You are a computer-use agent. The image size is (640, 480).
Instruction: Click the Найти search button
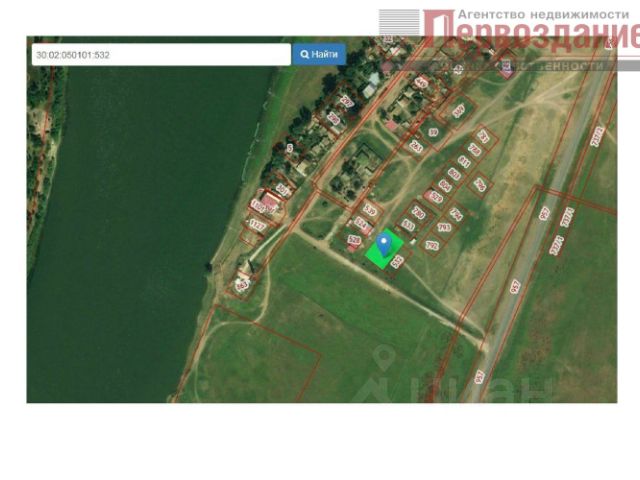coord(319,54)
